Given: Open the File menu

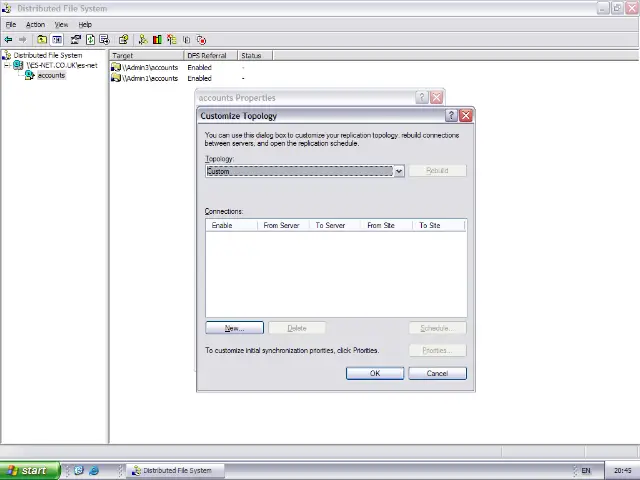Looking at the screenshot, I should (x=11, y=24).
